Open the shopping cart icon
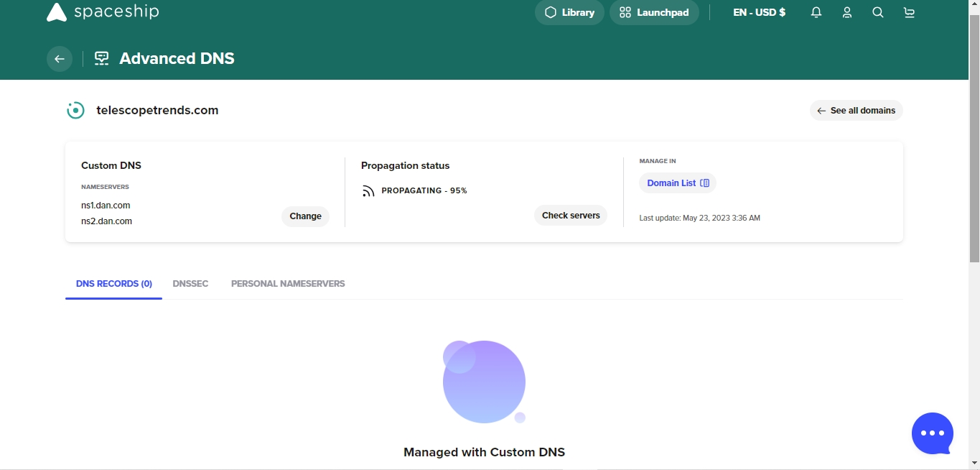 [909, 12]
